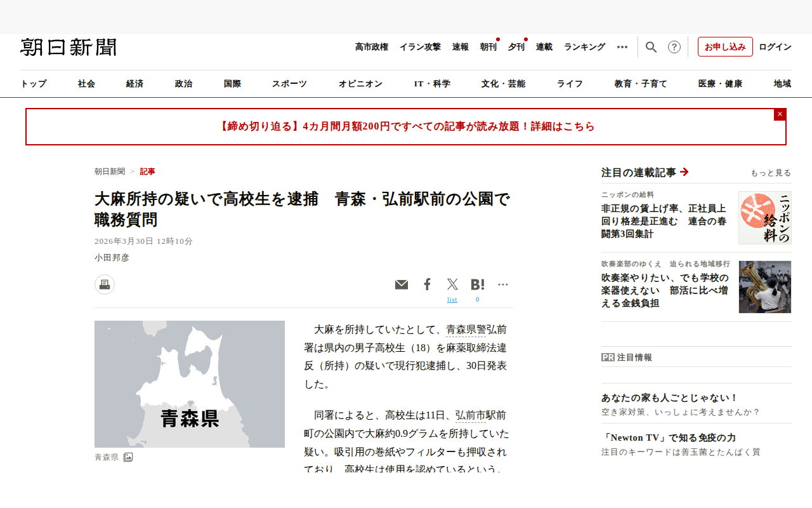Close the red promotion banner
This screenshot has width=812, height=508.
tap(780, 114)
